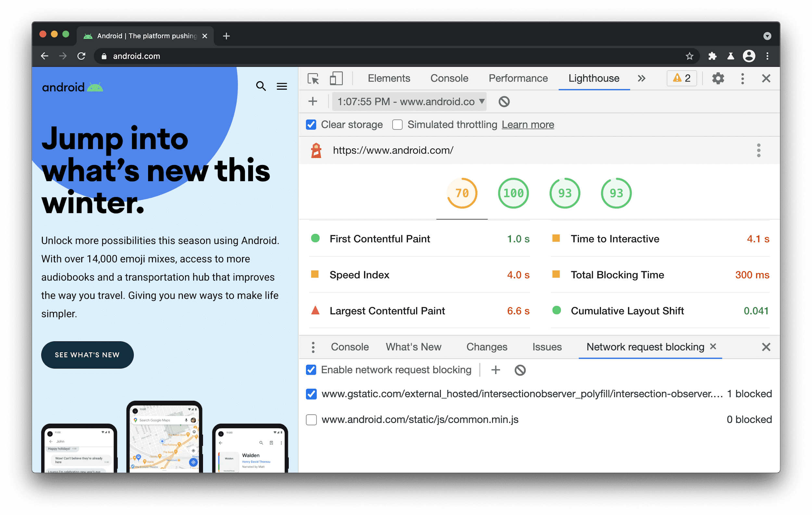Click the Performance panel tab icon
812x515 pixels.
click(x=517, y=78)
